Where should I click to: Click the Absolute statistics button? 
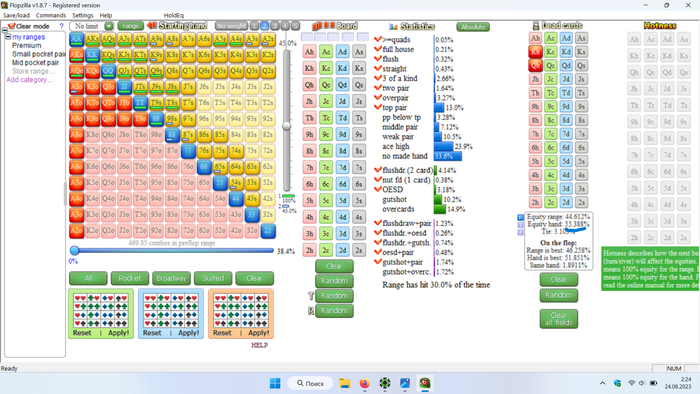click(x=473, y=27)
